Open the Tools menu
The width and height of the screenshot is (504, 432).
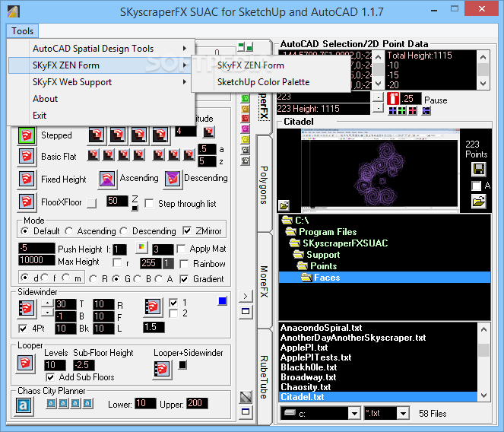(22, 31)
